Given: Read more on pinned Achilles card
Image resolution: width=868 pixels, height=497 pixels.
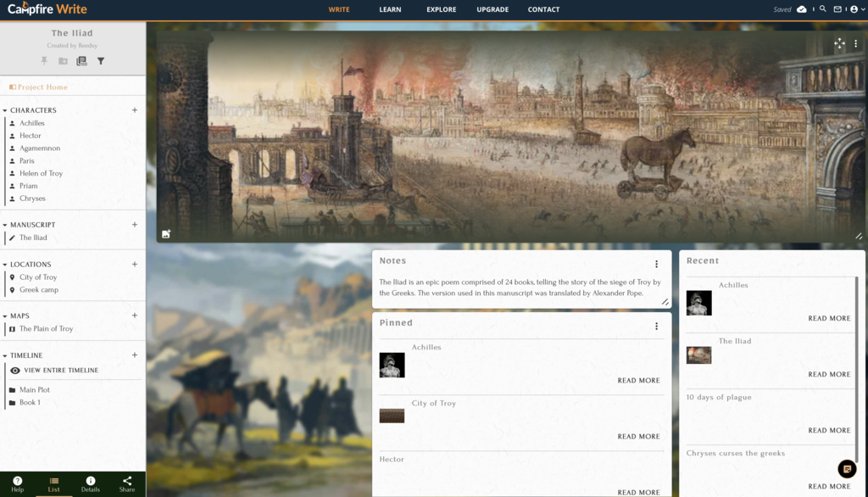Looking at the screenshot, I should 639,381.
